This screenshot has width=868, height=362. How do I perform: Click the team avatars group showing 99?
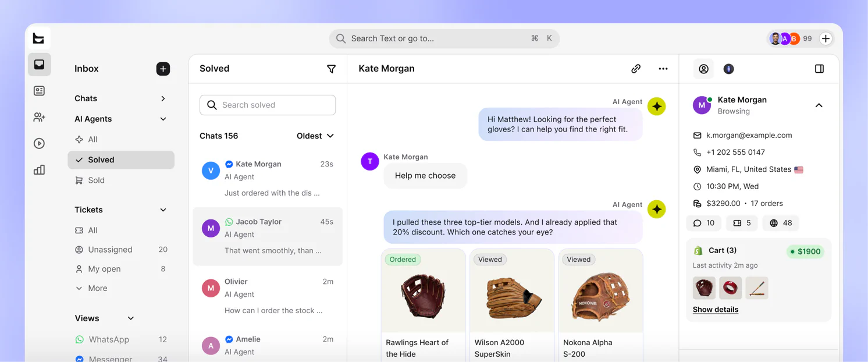(791, 38)
